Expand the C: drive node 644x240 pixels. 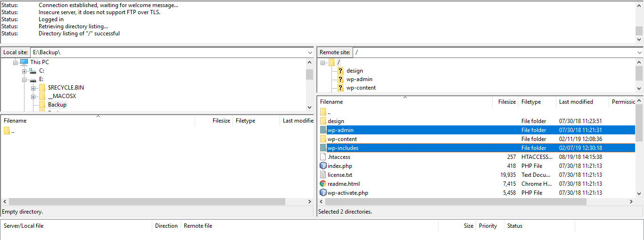coord(24,71)
